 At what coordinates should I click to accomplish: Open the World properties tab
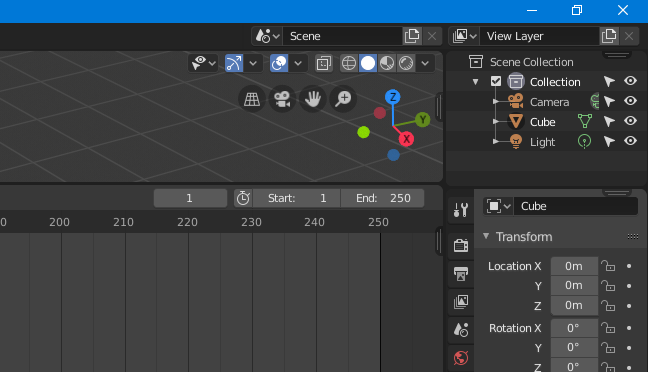[x=461, y=358]
